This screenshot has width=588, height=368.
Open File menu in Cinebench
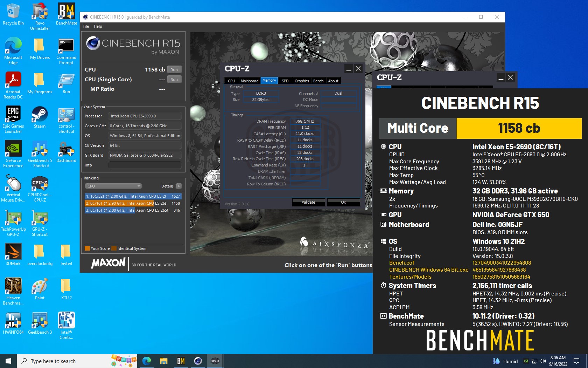click(86, 26)
